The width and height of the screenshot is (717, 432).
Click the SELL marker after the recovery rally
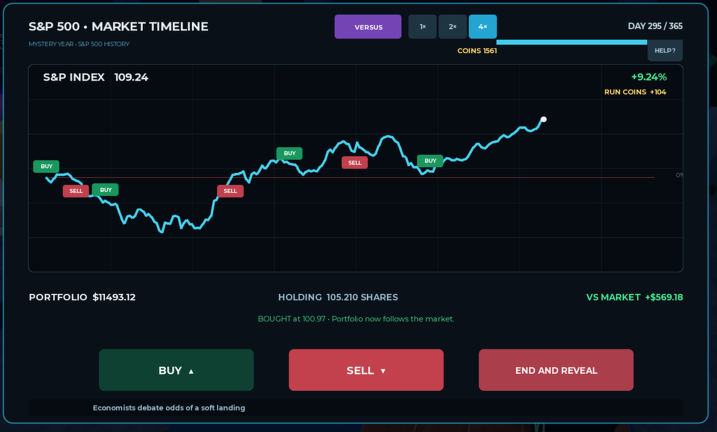click(x=230, y=191)
